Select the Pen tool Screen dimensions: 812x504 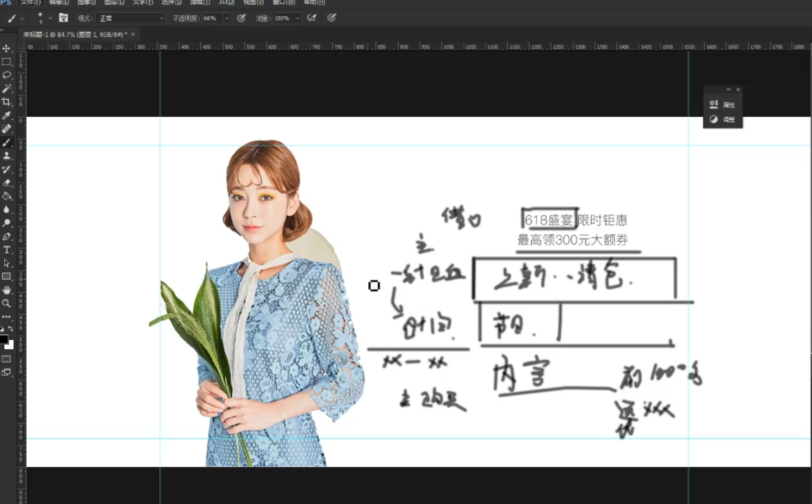pyautogui.click(x=7, y=236)
